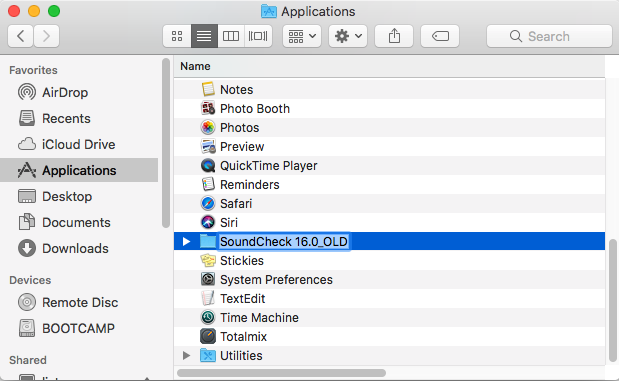Click the SoundCheck 16.0_OLD rename field
Screen dimensions: 619x381
[x=284, y=241]
